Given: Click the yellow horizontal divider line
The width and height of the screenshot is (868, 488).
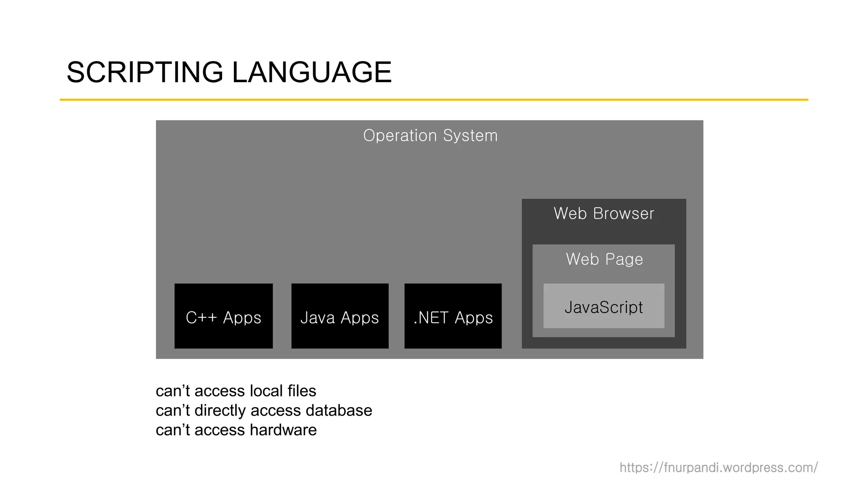Looking at the screenshot, I should (x=434, y=100).
